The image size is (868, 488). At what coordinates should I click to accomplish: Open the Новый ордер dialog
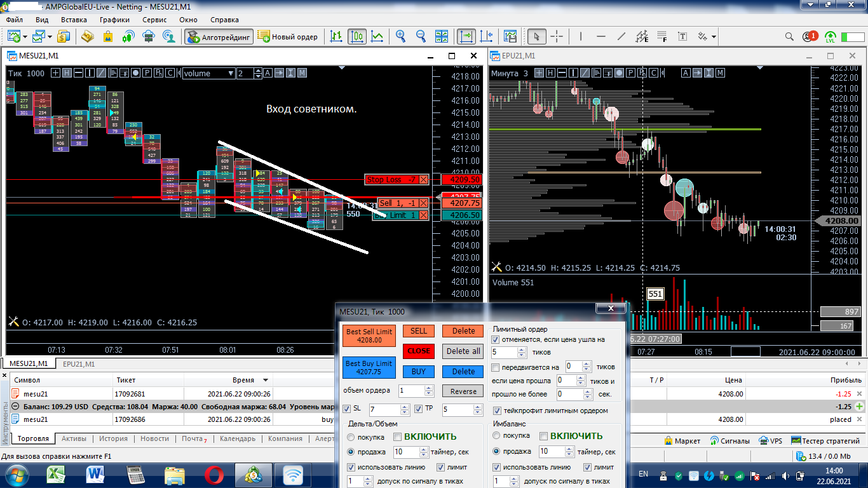pyautogui.click(x=288, y=37)
